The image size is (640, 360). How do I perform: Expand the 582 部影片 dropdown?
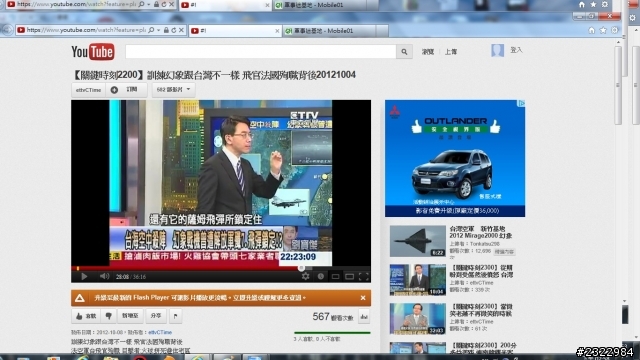tap(173, 90)
